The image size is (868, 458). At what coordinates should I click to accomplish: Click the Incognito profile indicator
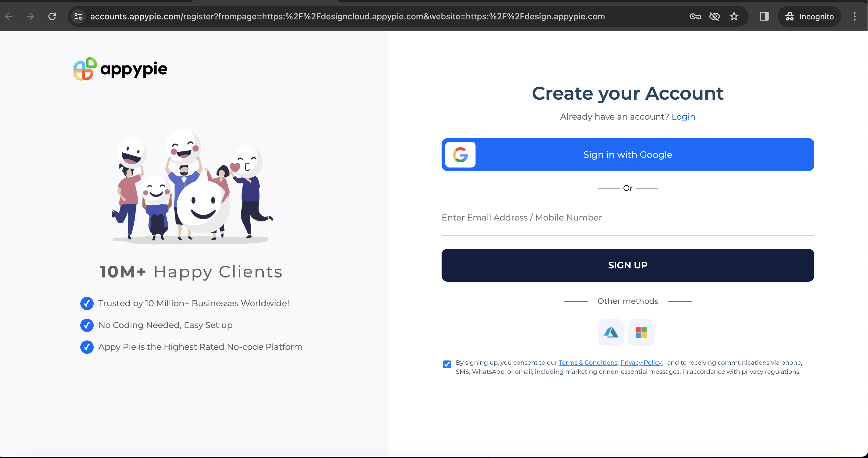point(809,16)
